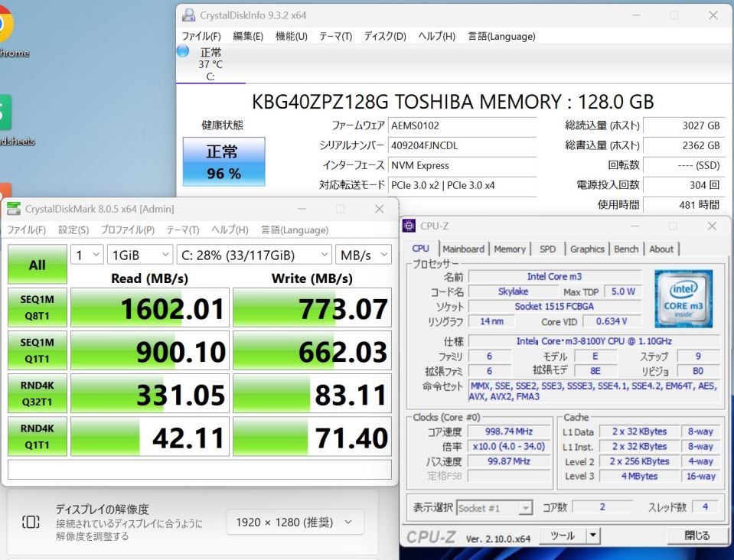Switch to the Mainboard tab in CPU-Z
734x560 pixels.
pos(463,249)
